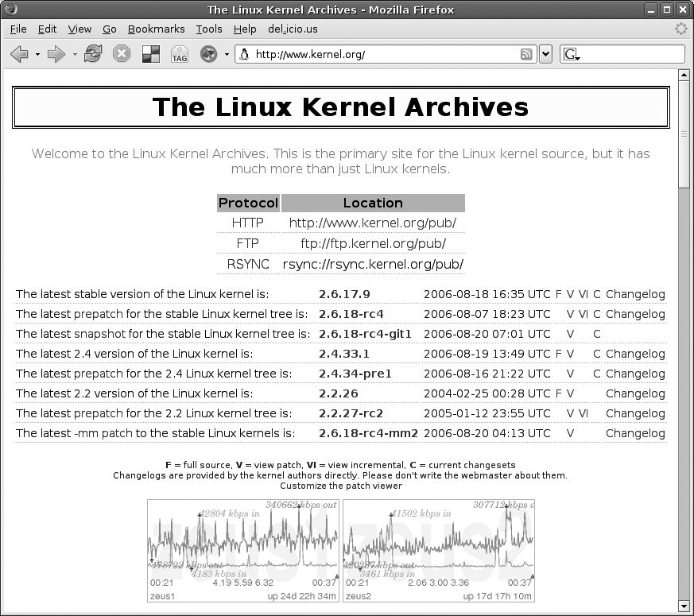Click F full source link for 2.6.17.9
This screenshot has width=694, height=616.
[x=558, y=294]
